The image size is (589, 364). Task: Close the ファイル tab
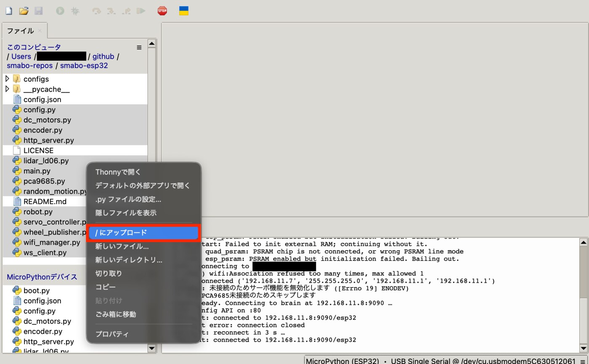40,31
